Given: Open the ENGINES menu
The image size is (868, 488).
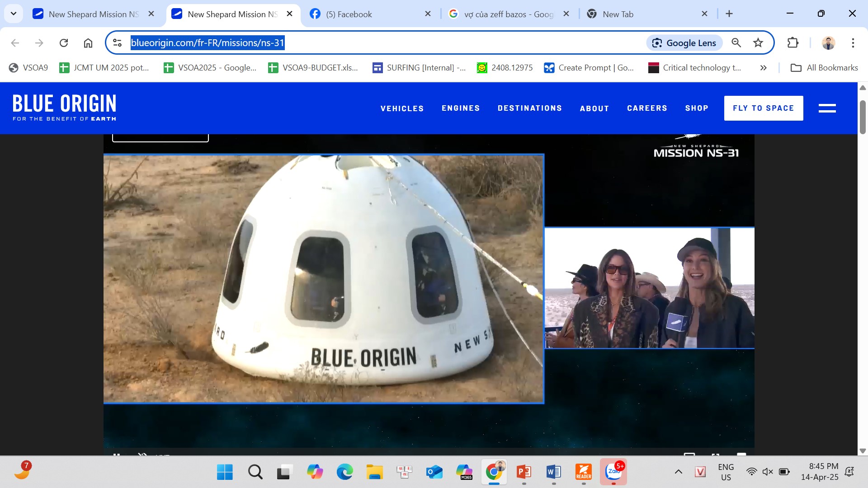Looking at the screenshot, I should pos(461,108).
